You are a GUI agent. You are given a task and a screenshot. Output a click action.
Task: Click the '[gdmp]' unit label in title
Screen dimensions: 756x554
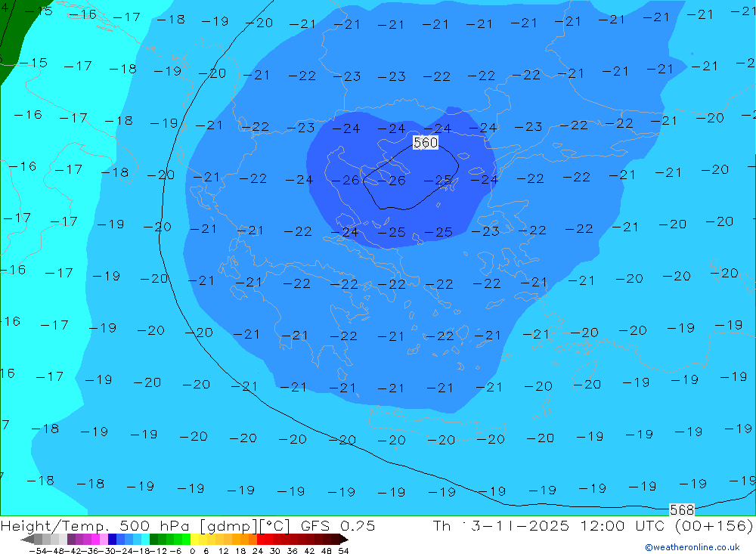coord(228,525)
